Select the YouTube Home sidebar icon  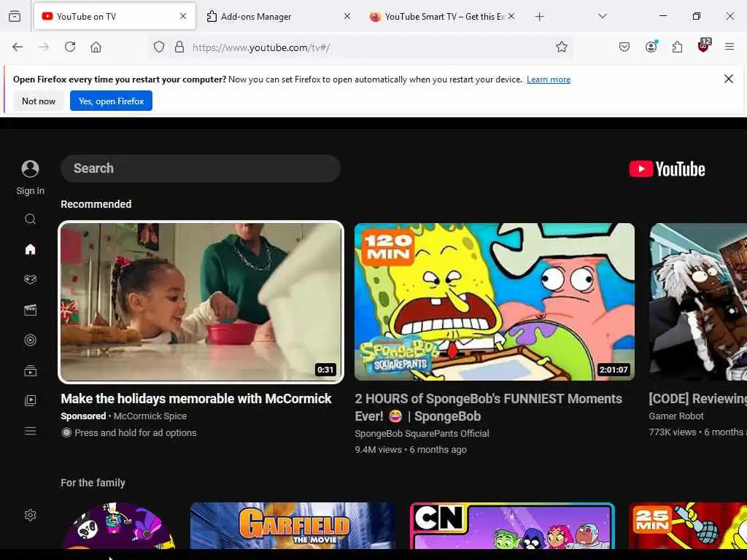pos(31,249)
